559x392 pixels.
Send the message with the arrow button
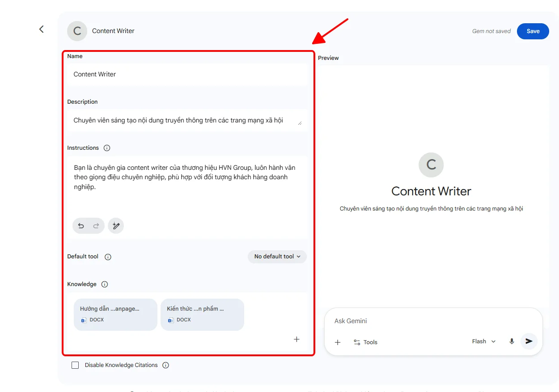[x=529, y=341]
